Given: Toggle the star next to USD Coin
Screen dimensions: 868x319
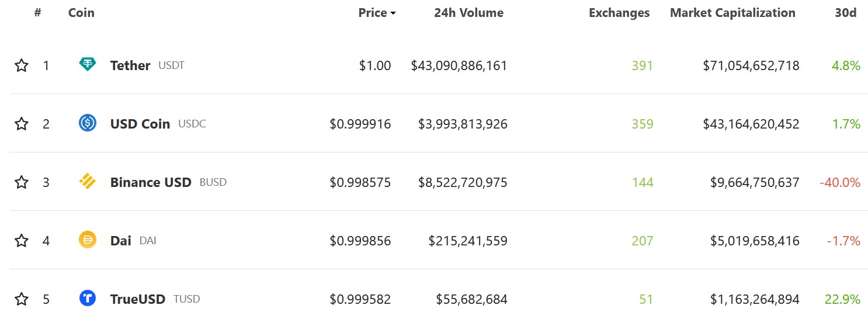Looking at the screenshot, I should pos(22,123).
